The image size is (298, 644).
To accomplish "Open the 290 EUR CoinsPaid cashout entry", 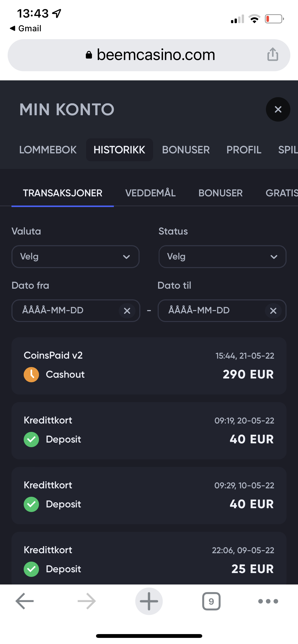I will coord(149,366).
